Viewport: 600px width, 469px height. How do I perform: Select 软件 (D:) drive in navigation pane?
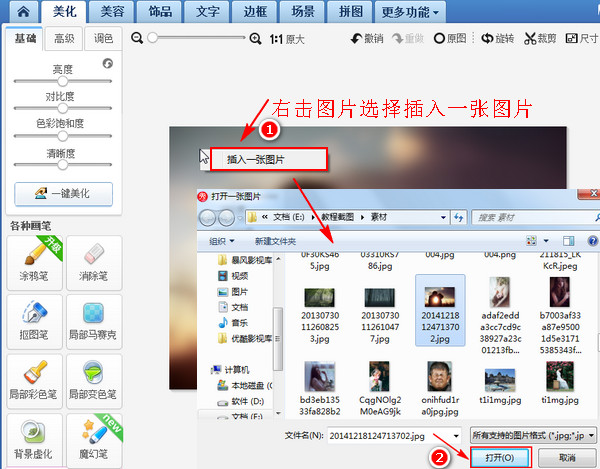(241, 402)
